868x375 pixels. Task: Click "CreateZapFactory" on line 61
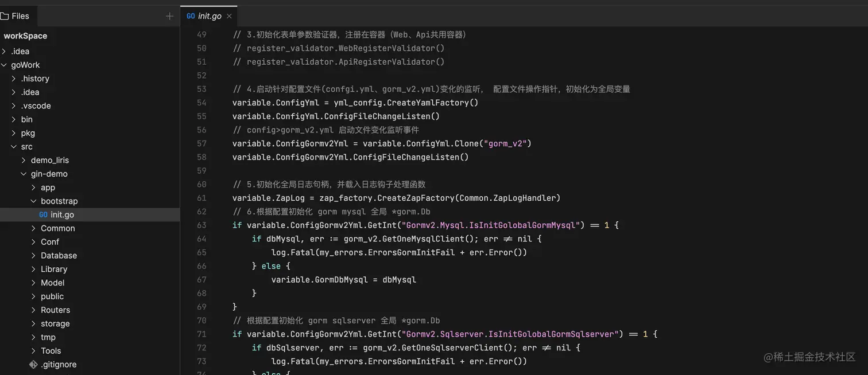pos(416,198)
